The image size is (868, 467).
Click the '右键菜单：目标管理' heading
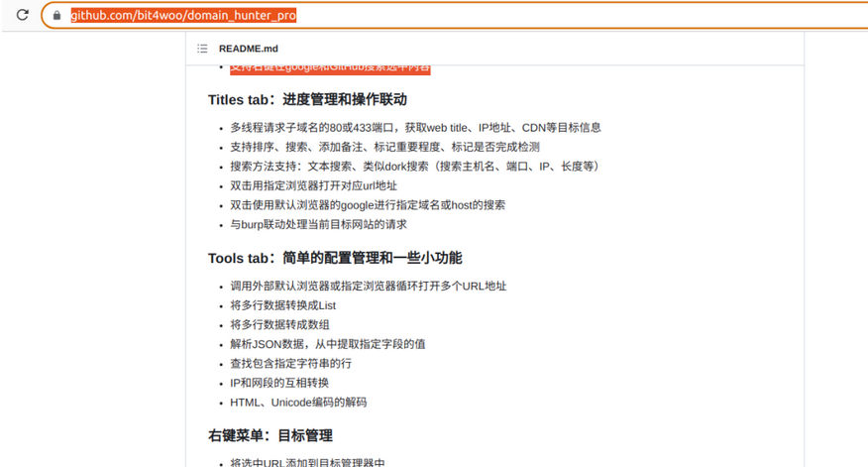click(271, 436)
